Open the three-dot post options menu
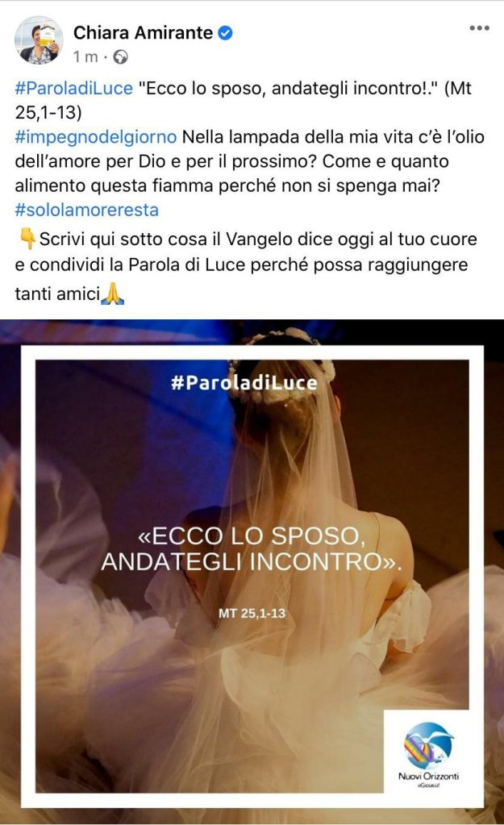Viewport: 504px width, 825px height. pyautogui.click(x=479, y=28)
